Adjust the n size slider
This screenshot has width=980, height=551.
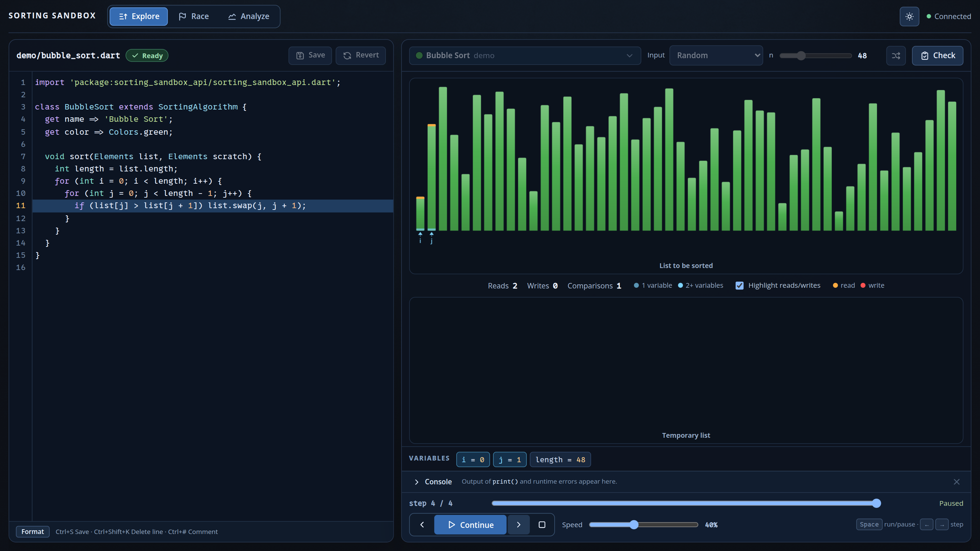(815, 55)
